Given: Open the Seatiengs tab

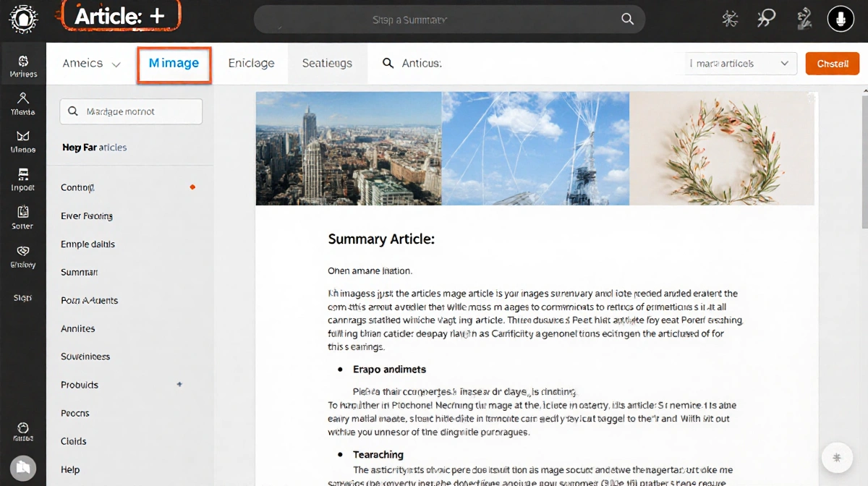Looking at the screenshot, I should point(327,64).
